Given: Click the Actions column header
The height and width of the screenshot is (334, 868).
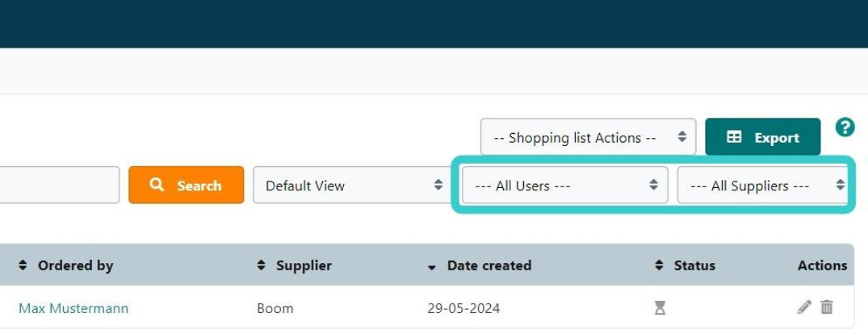Looking at the screenshot, I should click(822, 265).
